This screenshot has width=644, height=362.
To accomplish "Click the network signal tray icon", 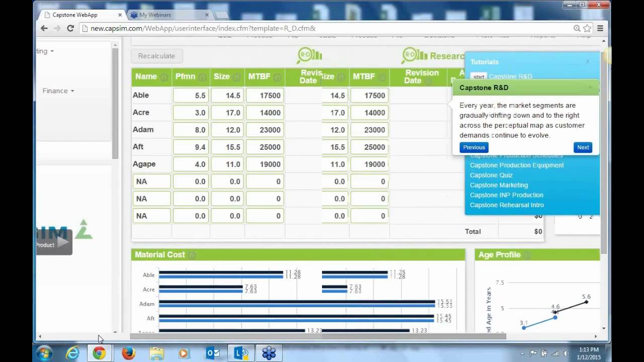I will (555, 353).
